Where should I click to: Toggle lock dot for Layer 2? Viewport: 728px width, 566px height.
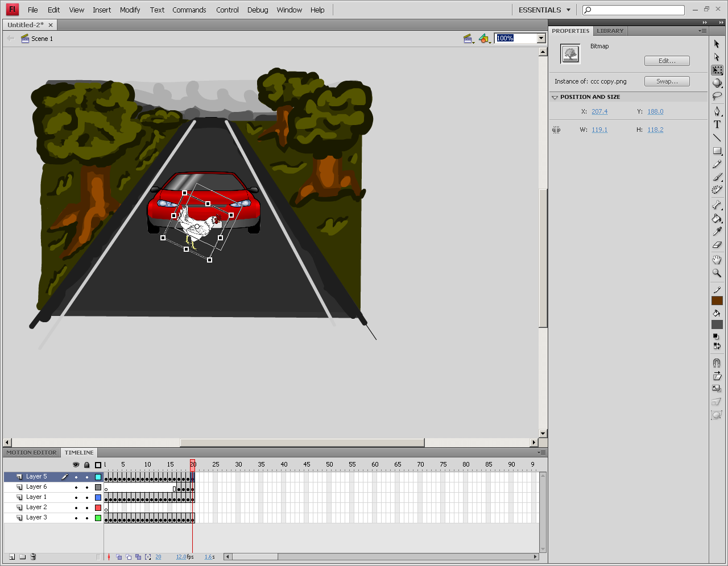pos(87,508)
